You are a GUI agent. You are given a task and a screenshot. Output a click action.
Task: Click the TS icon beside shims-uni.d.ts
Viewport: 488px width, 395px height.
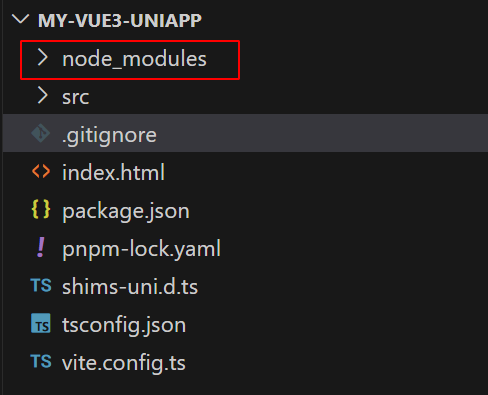click(x=41, y=286)
